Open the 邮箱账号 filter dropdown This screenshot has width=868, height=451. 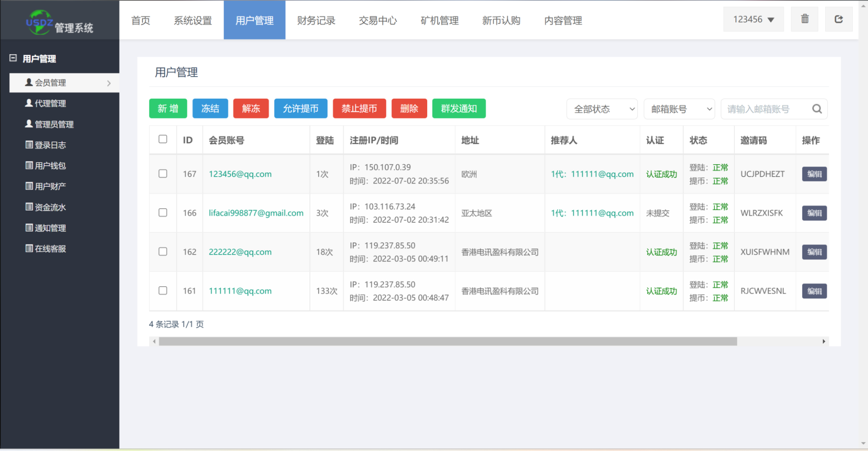[x=679, y=109]
